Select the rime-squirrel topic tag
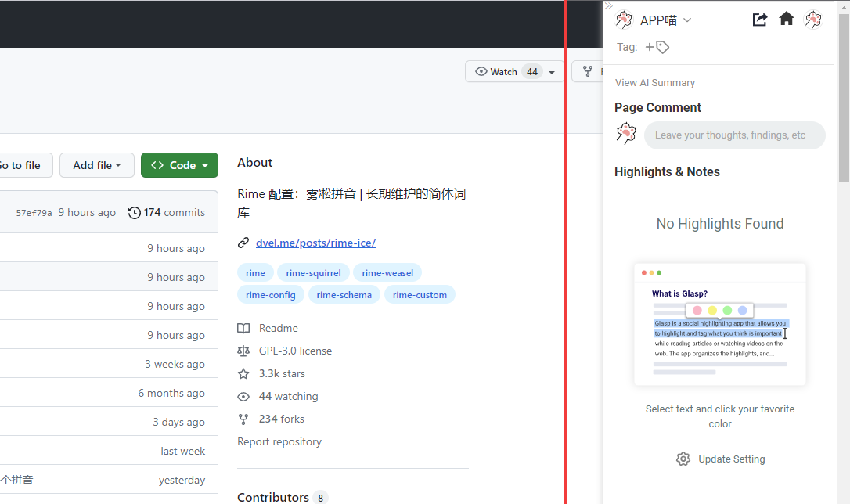The height and width of the screenshot is (504, 850). (x=313, y=273)
